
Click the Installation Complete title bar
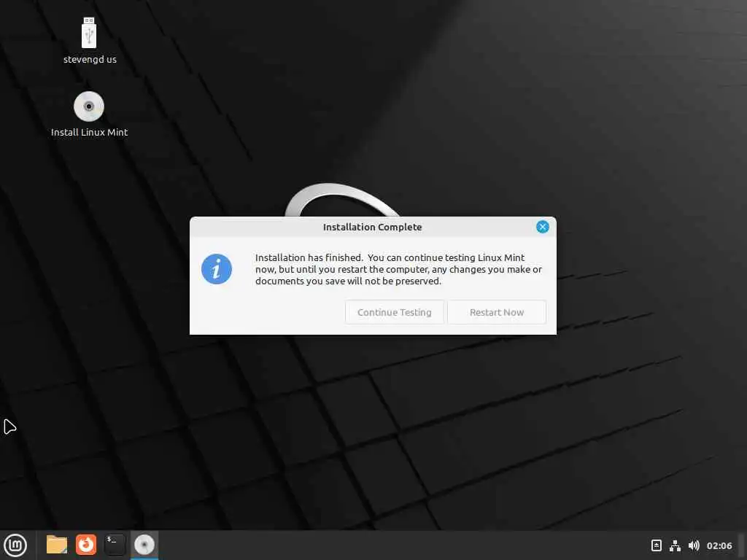373,227
